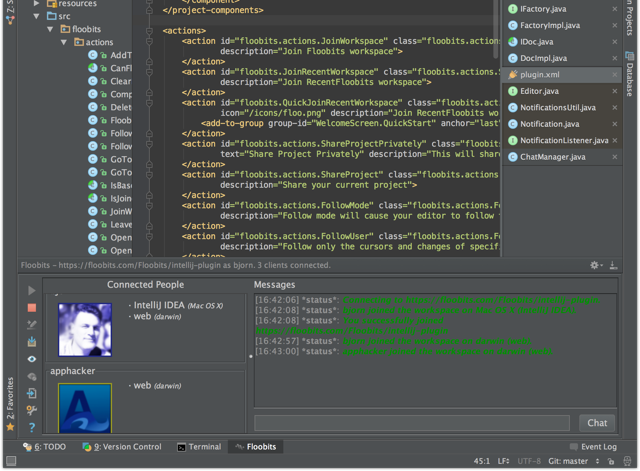The width and height of the screenshot is (640, 471).
Task: Select the Floobits tool window tab
Action: tap(256, 447)
